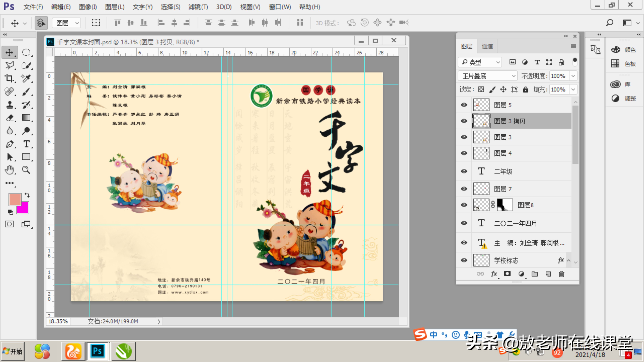644x362 pixels.
Task: Select the Zoom tool
Action: tap(26, 170)
